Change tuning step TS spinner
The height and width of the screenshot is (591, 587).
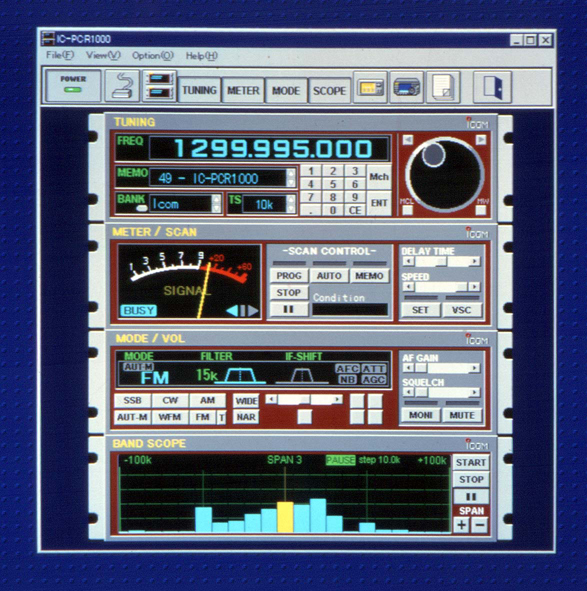tap(290, 204)
